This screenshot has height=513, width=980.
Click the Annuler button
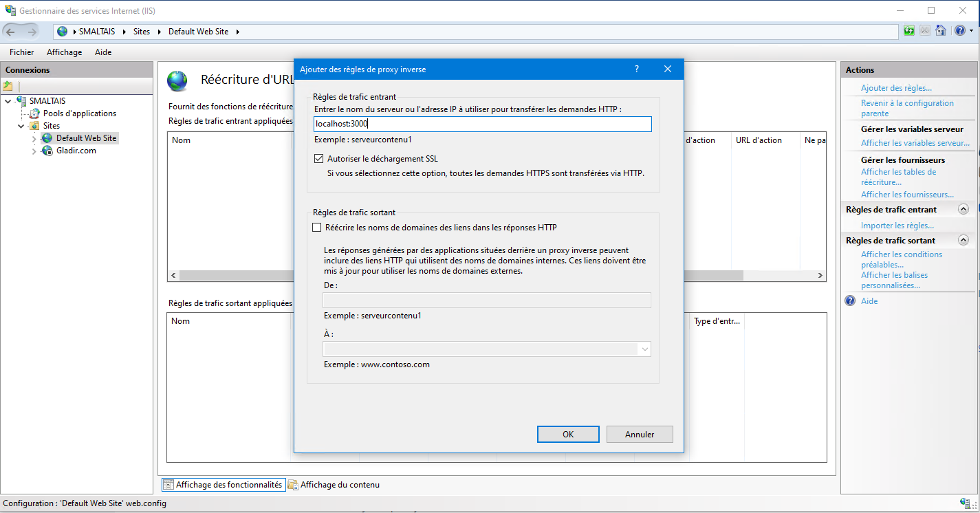(x=640, y=435)
